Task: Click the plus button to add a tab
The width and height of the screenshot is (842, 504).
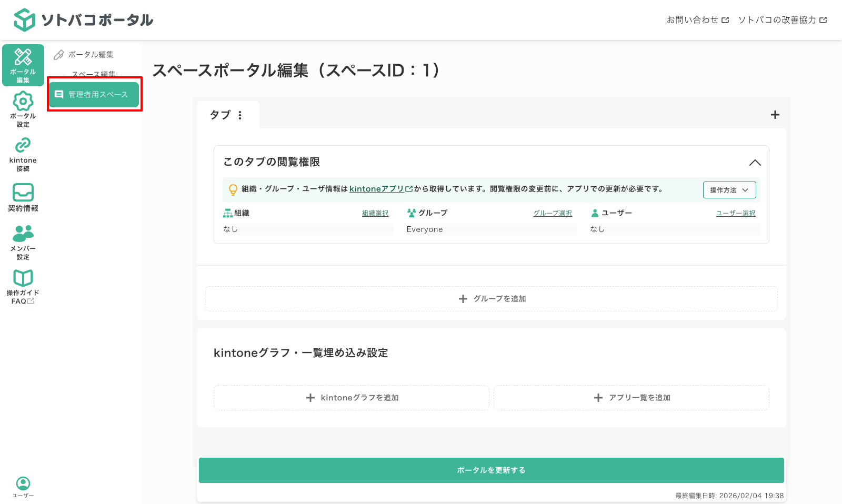Action: [774, 115]
